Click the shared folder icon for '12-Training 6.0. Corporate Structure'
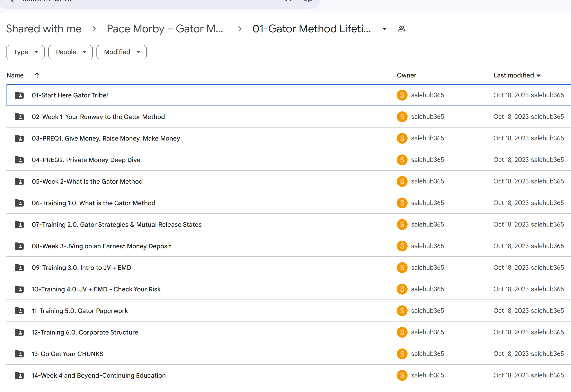 20,332
